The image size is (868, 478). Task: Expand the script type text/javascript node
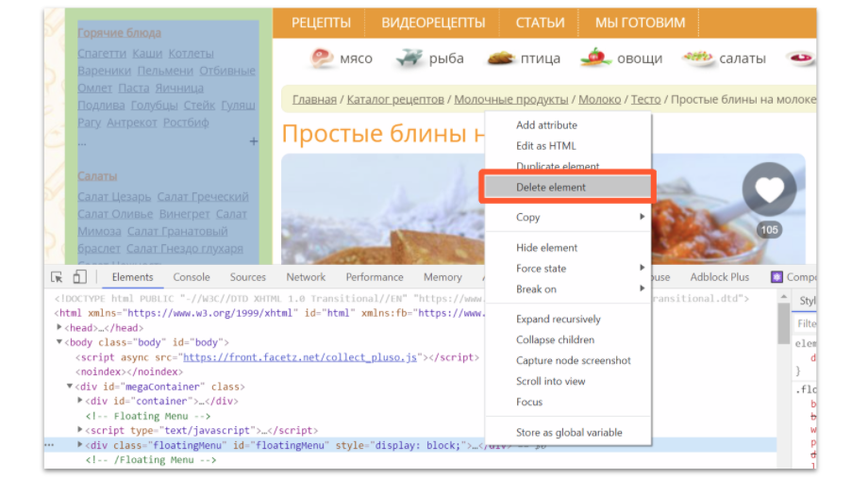coord(80,430)
